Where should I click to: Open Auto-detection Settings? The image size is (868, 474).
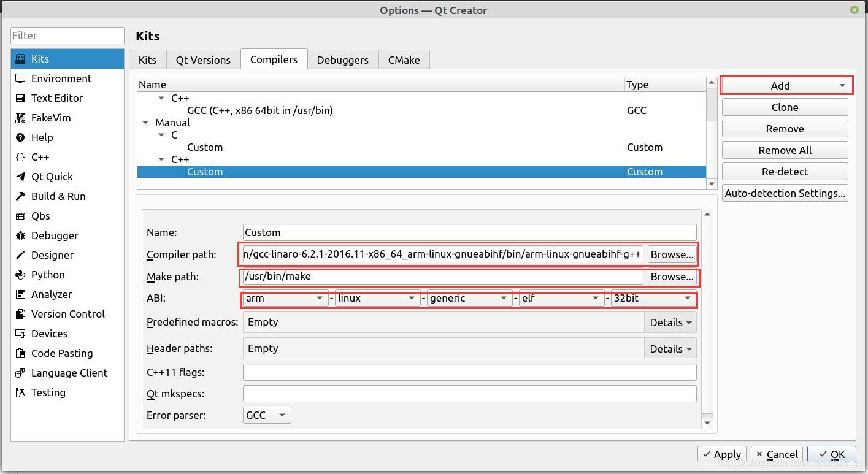(785, 193)
